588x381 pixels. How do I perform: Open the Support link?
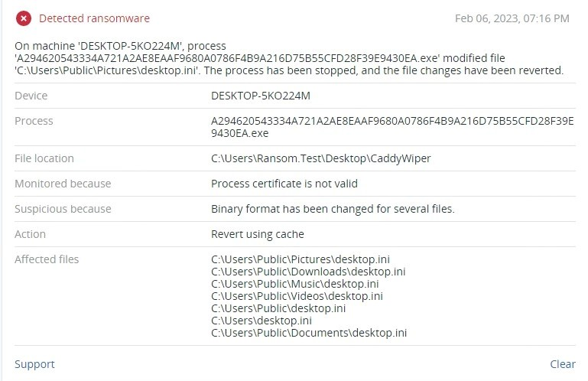pyautogui.click(x=34, y=364)
